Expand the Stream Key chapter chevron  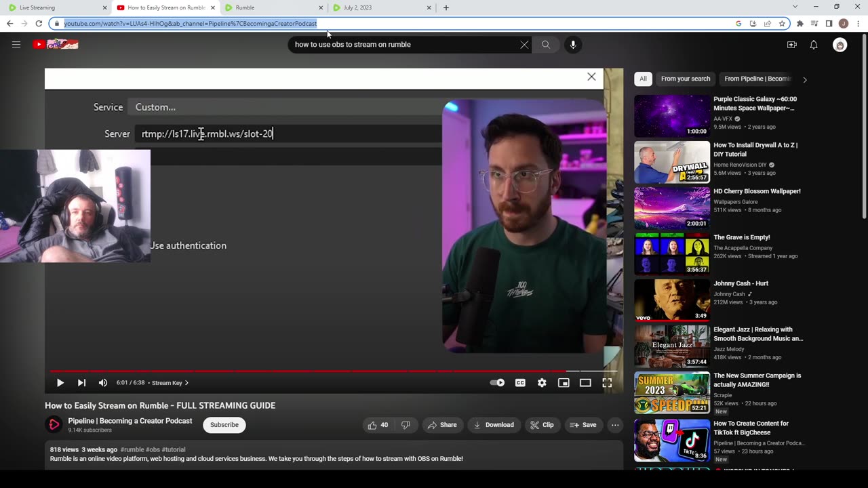pyautogui.click(x=187, y=383)
